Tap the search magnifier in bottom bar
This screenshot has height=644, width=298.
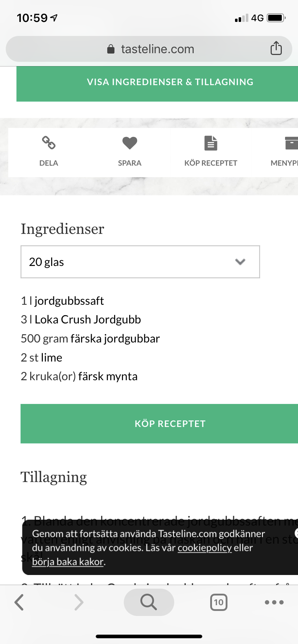point(149,602)
